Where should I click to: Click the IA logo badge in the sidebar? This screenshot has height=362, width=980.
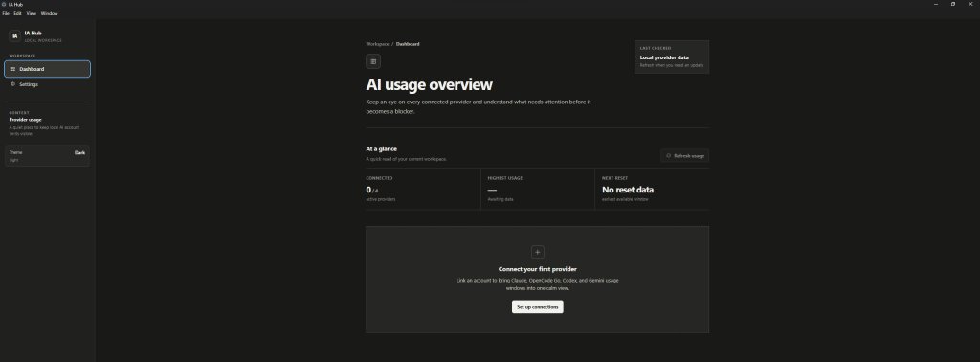point(15,36)
